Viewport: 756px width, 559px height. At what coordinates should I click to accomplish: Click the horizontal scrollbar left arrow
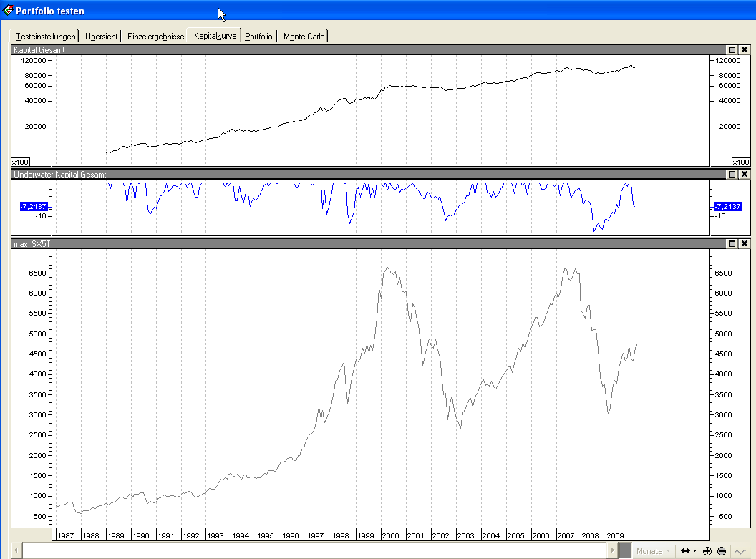16,550
